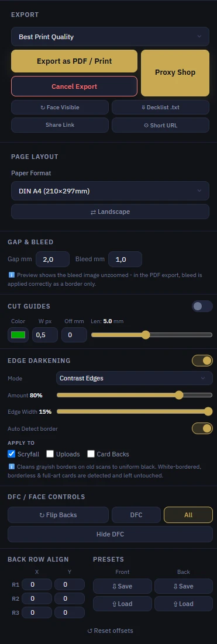Viewport: 217px width, 644px height.
Task: Disable the Edge Darkening switch
Action: coord(202,361)
